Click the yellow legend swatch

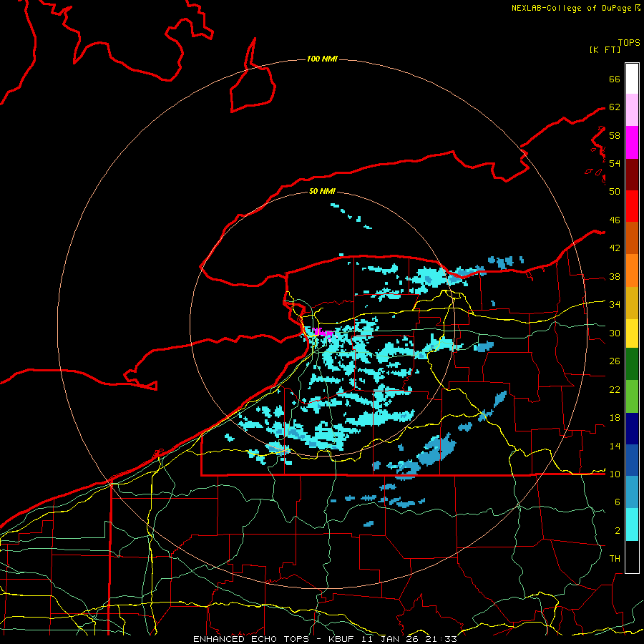tap(632, 333)
